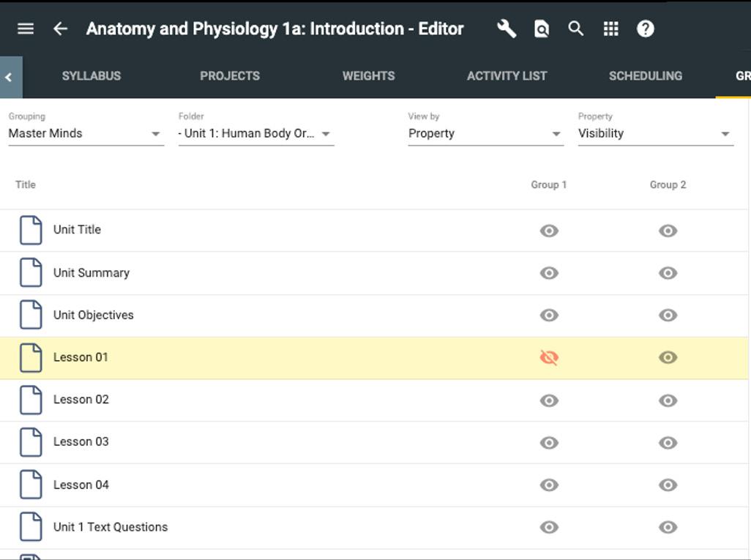Click the back arrow icon
751x560 pixels.
pyautogui.click(x=60, y=29)
